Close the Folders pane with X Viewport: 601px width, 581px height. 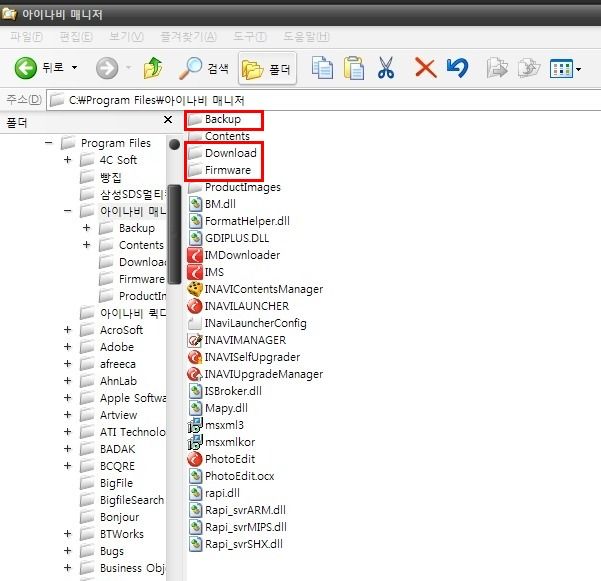168,120
